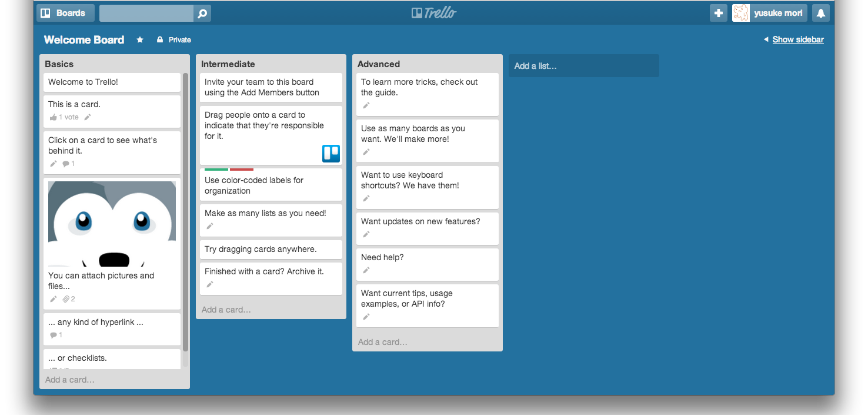The width and height of the screenshot is (868, 415).
Task: Open 'Make as many lists as you need!' text
Action: click(265, 213)
